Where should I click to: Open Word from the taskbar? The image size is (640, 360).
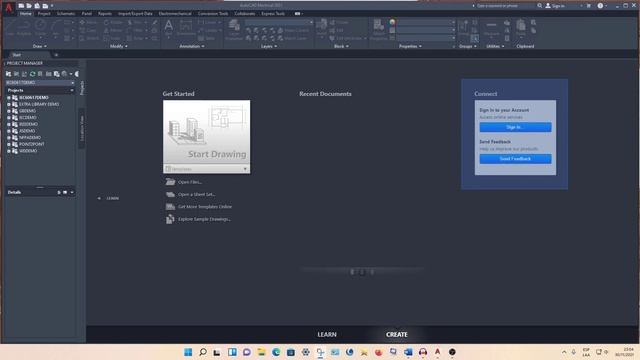click(x=408, y=352)
